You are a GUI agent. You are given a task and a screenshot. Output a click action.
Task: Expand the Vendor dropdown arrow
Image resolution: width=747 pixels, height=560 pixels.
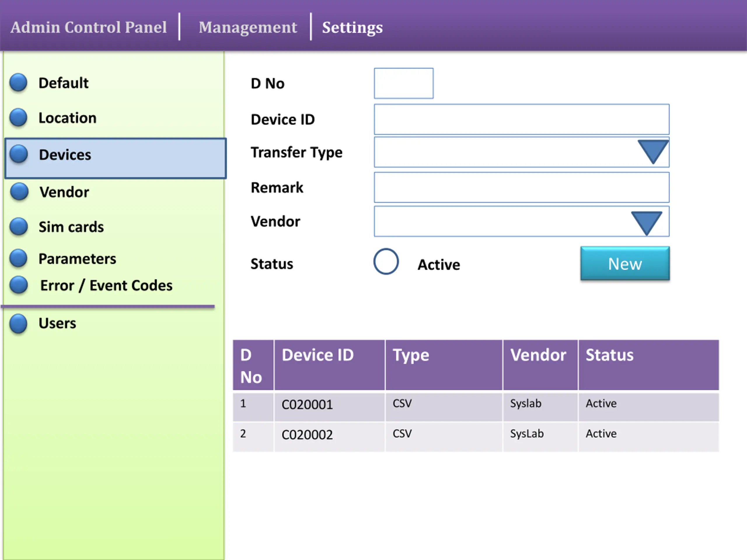coord(646,223)
